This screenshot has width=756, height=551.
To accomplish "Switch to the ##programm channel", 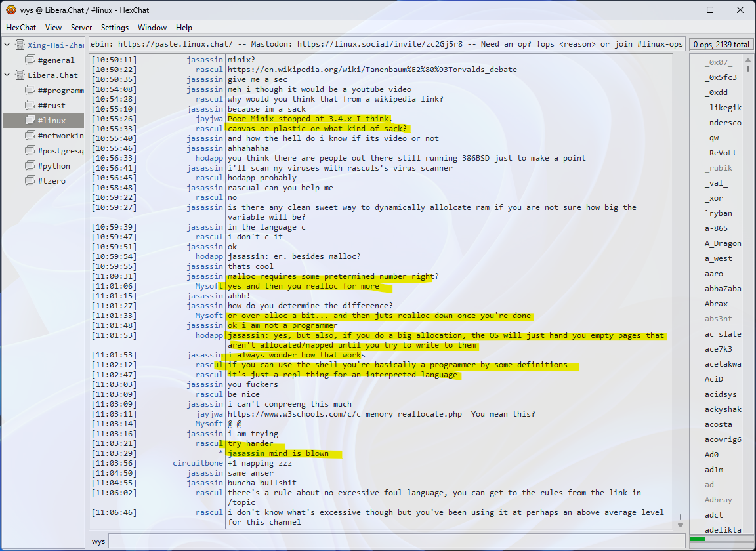I will click(x=60, y=91).
